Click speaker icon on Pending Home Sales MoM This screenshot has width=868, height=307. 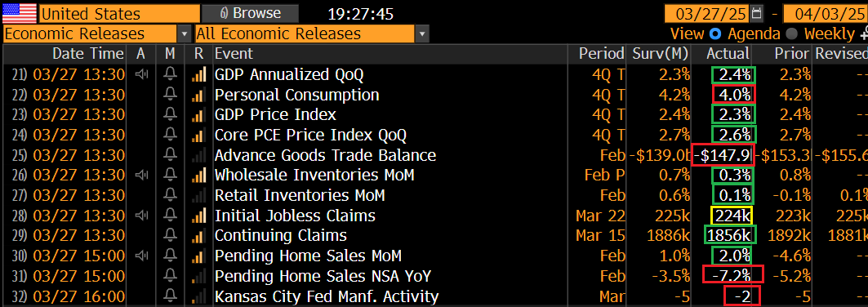pyautogui.click(x=142, y=256)
